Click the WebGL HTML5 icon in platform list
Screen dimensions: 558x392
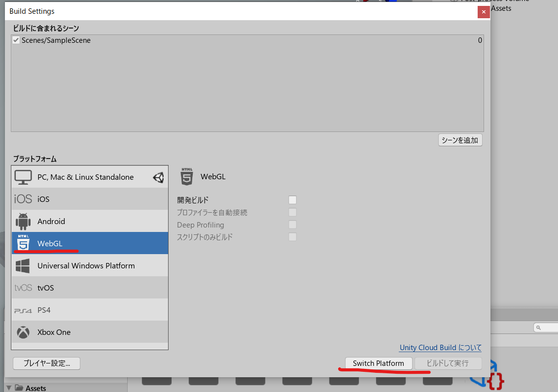point(23,243)
